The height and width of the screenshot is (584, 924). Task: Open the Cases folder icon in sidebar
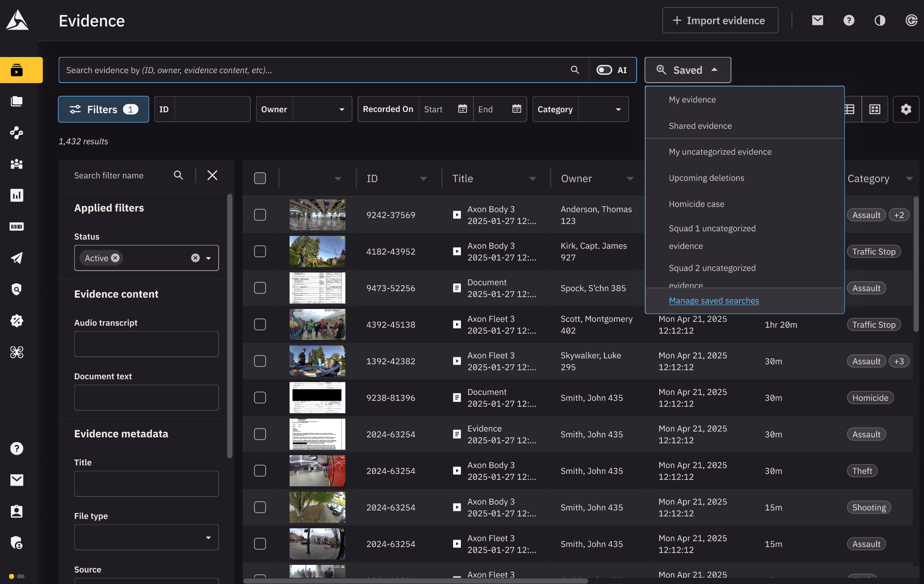[x=17, y=101]
